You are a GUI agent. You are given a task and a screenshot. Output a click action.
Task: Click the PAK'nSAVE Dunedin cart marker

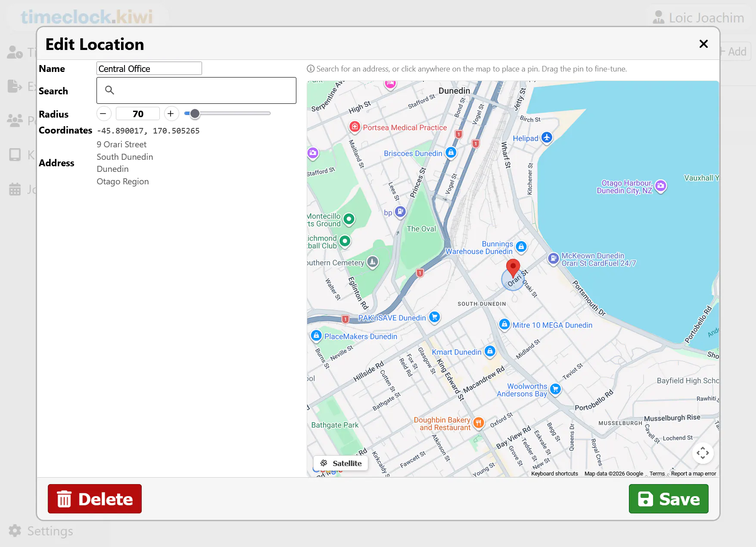click(x=435, y=317)
